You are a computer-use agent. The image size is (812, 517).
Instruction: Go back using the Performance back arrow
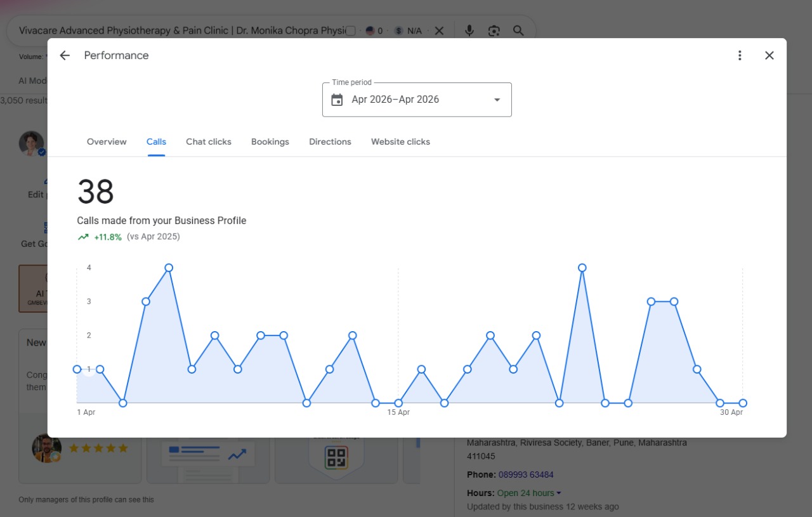click(65, 55)
